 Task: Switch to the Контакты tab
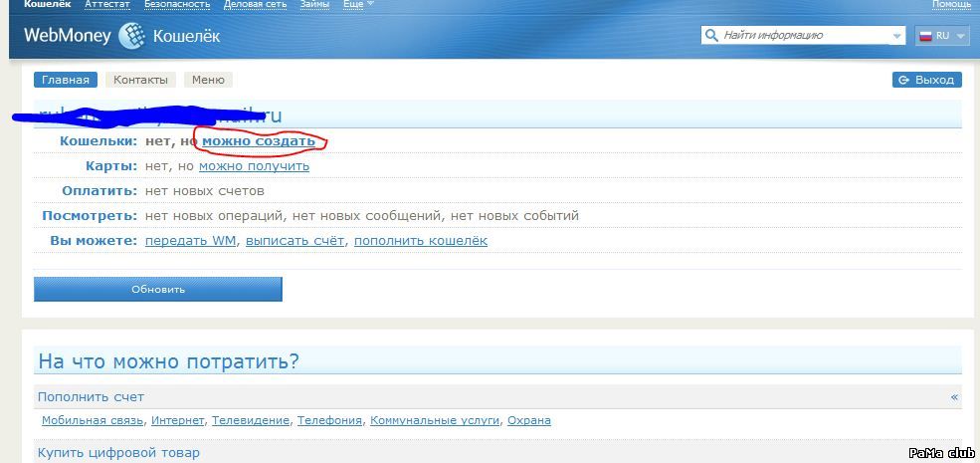(140, 80)
